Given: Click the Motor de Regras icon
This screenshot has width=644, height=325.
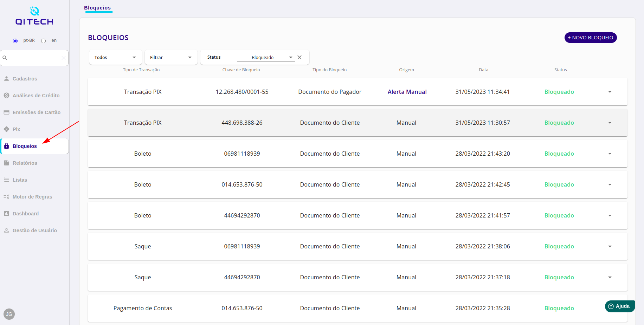Looking at the screenshot, I should coord(6,197).
